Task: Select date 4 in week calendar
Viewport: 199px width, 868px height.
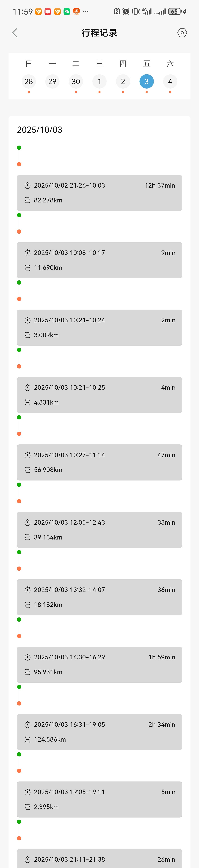Action: click(170, 82)
